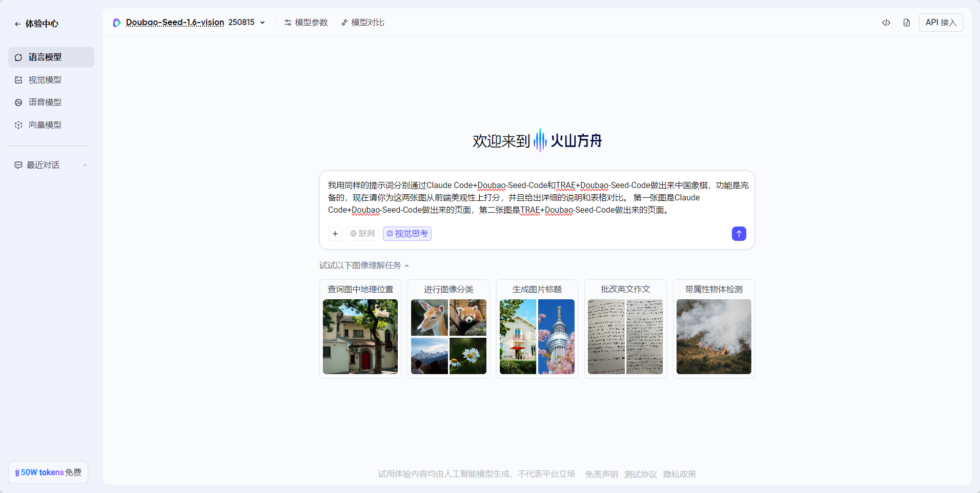980x493 pixels.
Task: Click the 50W tokens 免费 badge
Action: tap(48, 472)
